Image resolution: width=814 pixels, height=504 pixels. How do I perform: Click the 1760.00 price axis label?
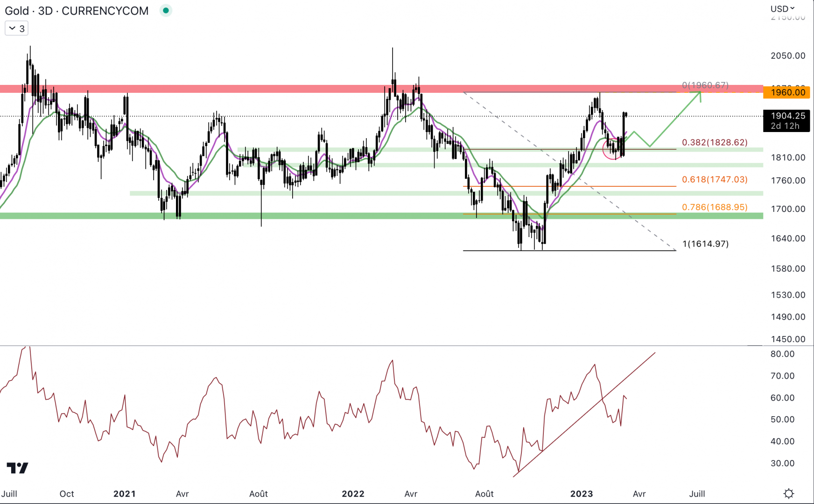pyautogui.click(x=788, y=180)
